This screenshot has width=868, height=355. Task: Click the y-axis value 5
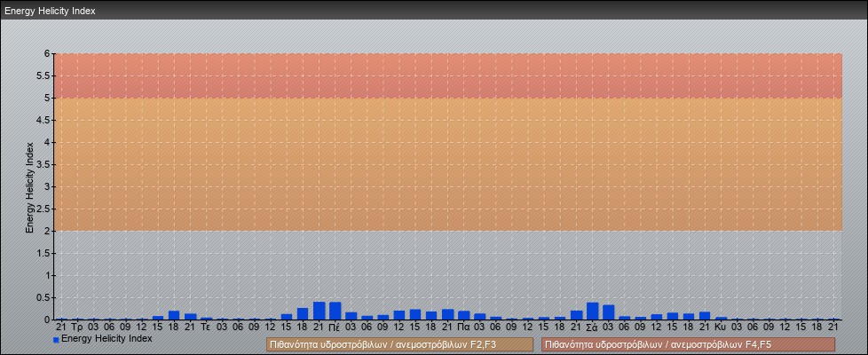(48, 98)
